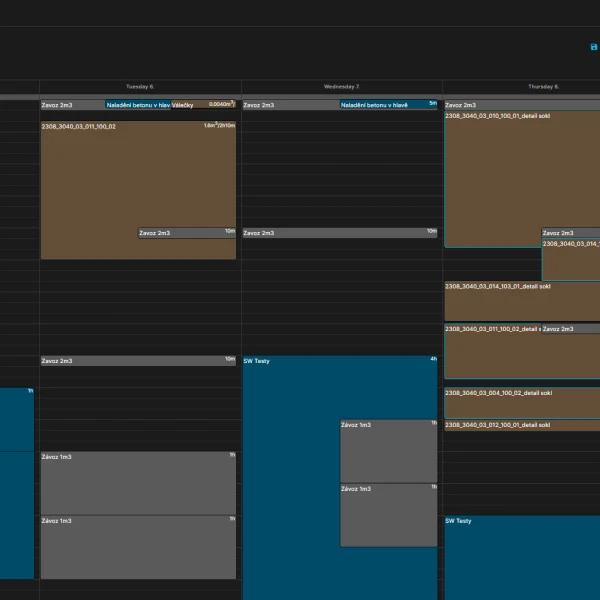Open 2308_3040_03_014_103_01_detail sokl event

pos(522,301)
